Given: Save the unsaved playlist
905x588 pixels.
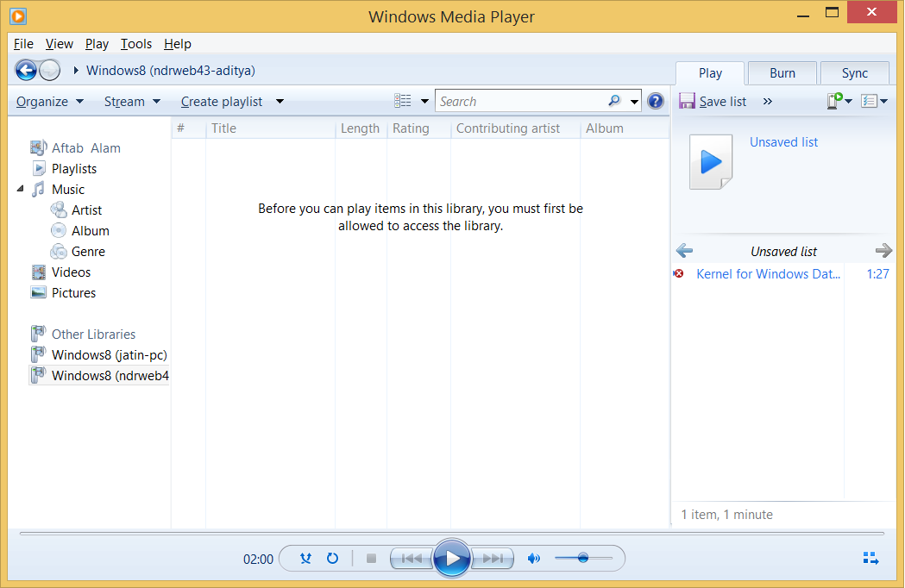Looking at the screenshot, I should pyautogui.click(x=713, y=101).
